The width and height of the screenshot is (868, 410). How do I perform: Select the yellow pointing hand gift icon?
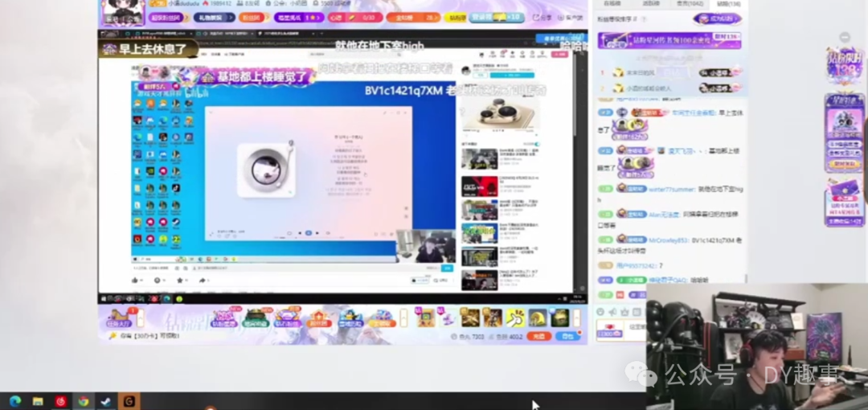pos(515,318)
